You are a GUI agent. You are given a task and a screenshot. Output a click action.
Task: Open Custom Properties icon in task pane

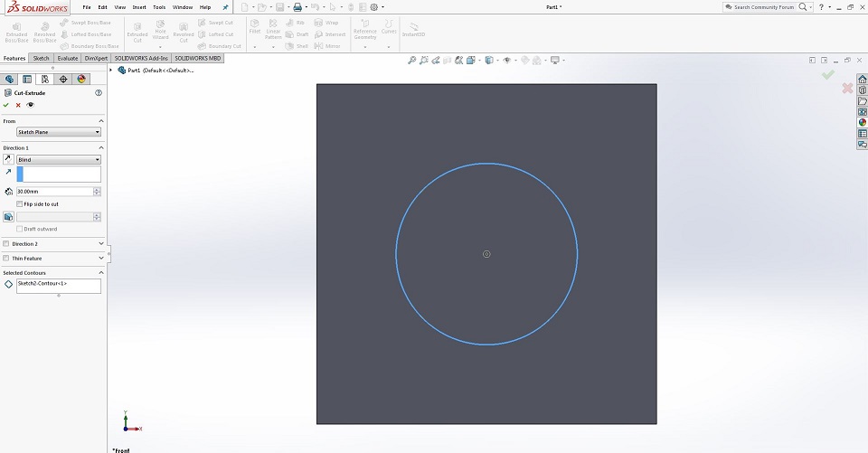862,134
